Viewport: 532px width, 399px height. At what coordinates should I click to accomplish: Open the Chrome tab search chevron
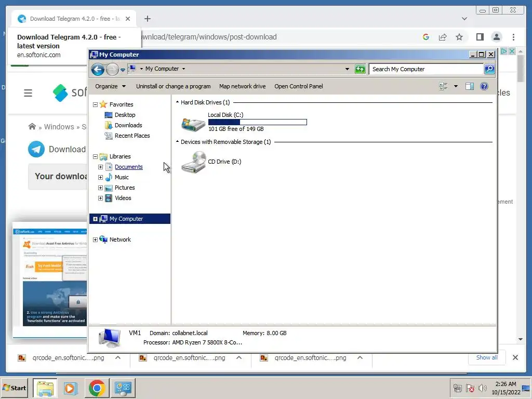(x=464, y=19)
